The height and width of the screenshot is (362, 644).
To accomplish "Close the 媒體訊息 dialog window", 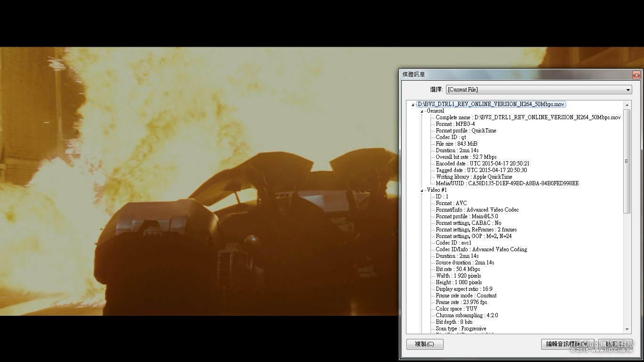I will coord(636,74).
